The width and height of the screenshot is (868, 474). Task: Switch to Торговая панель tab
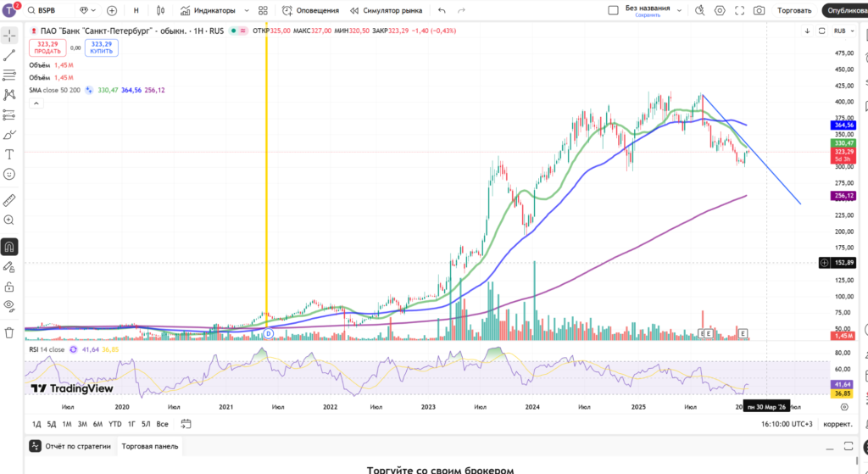point(150,446)
